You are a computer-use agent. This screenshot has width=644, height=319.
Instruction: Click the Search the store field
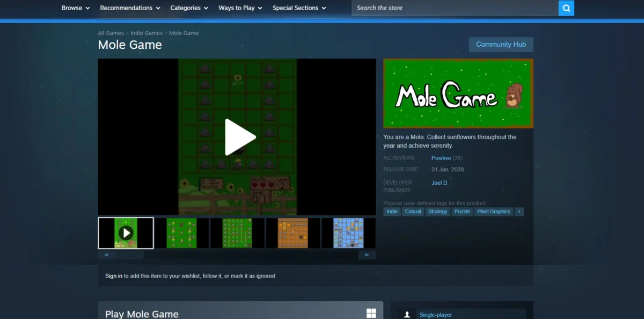tap(455, 8)
